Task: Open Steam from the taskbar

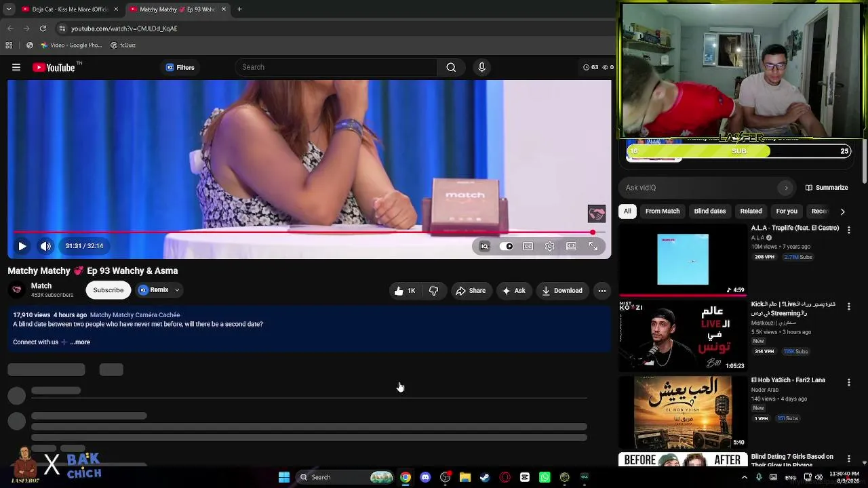Action: click(484, 477)
